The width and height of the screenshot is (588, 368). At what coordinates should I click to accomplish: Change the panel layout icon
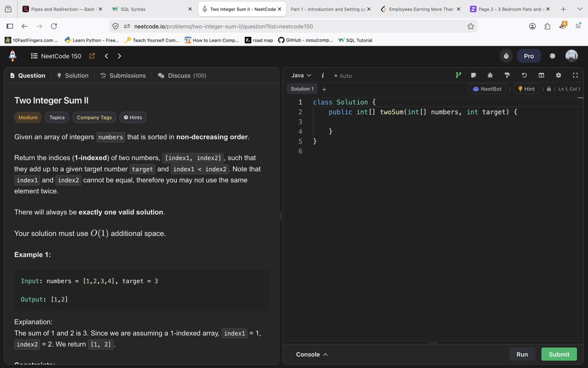(541, 75)
